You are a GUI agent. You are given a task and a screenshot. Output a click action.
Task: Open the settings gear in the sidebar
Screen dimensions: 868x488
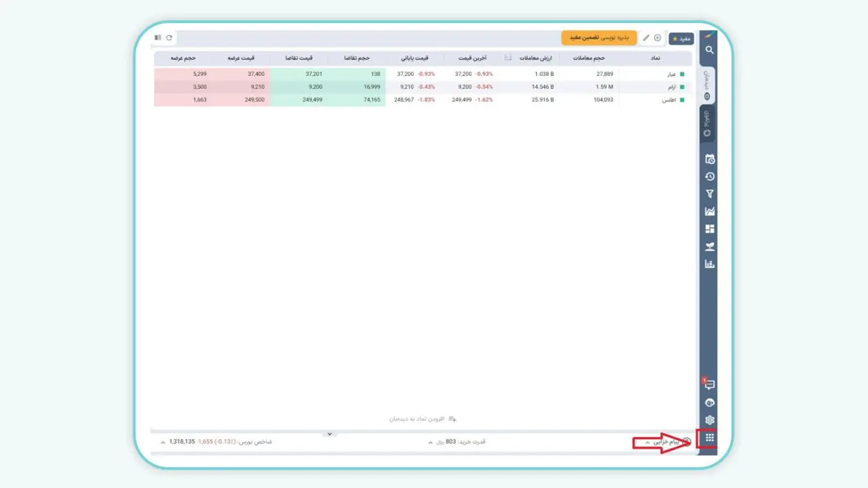(x=709, y=420)
